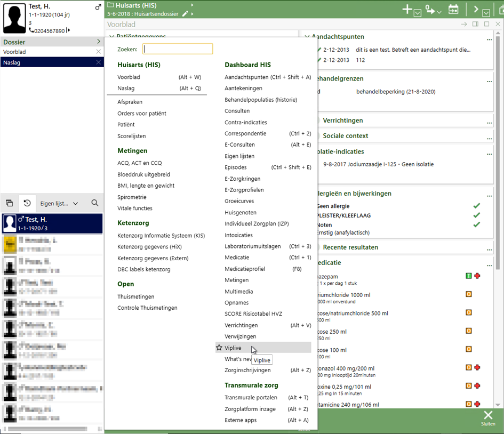Select the Voorblad tab in Dossier panel
This screenshot has width=504, height=434.
48,52
